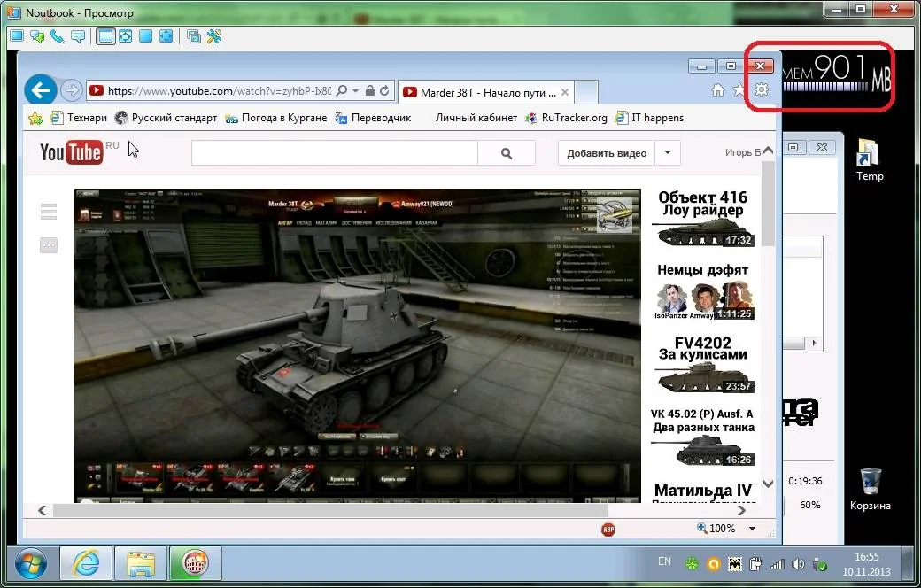Click the power plug battery tray icon
This screenshot has height=588, width=921.
click(x=756, y=564)
